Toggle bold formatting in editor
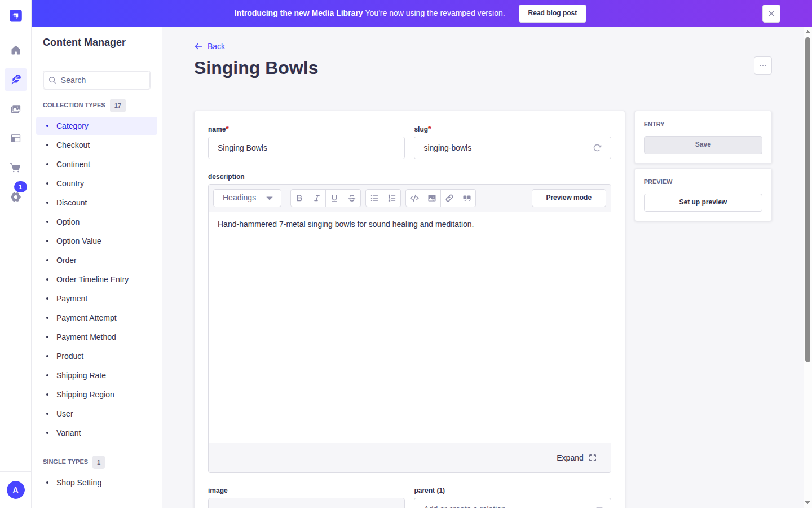This screenshot has height=508, width=812. coord(299,198)
